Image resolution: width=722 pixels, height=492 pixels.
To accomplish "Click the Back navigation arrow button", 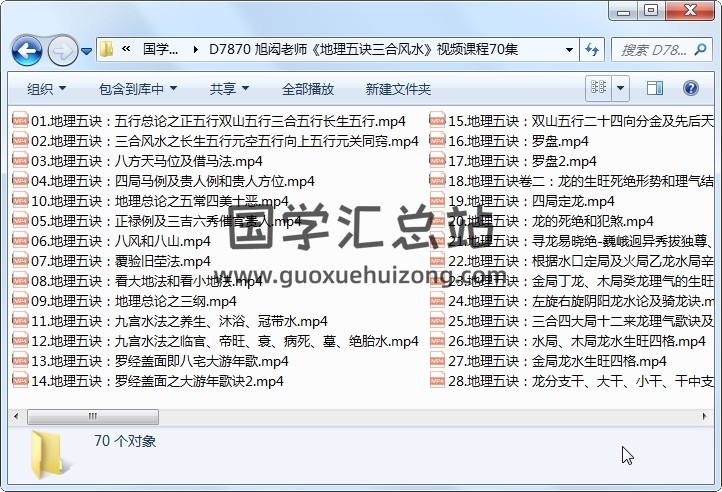I will click(x=26, y=49).
